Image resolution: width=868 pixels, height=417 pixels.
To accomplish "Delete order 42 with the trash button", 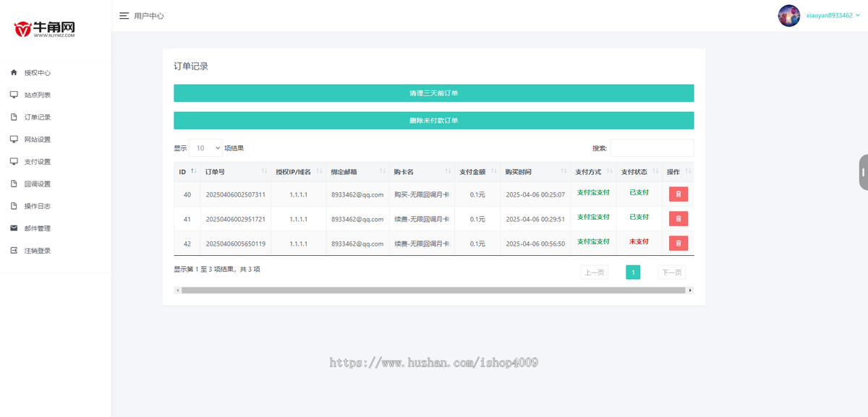I will [678, 244].
